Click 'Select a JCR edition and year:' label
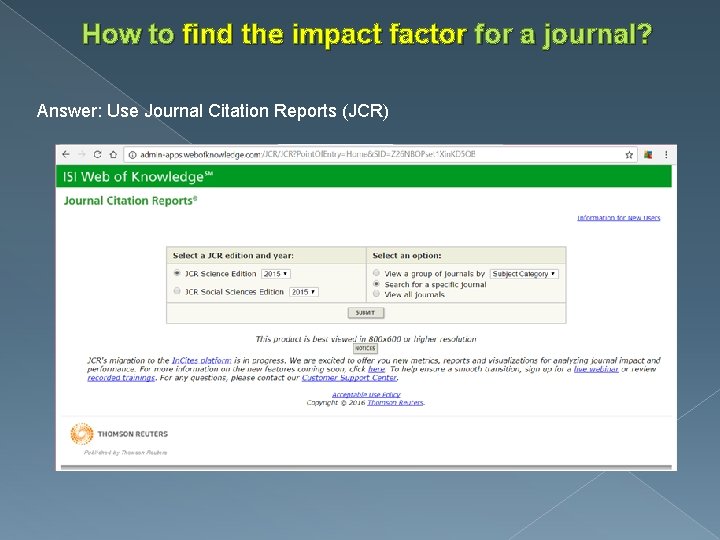Image resolution: width=720 pixels, height=540 pixels. pos(233,255)
